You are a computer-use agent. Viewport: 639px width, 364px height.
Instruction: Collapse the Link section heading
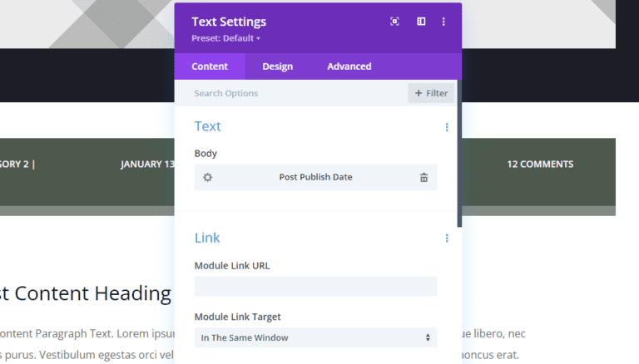tap(207, 238)
